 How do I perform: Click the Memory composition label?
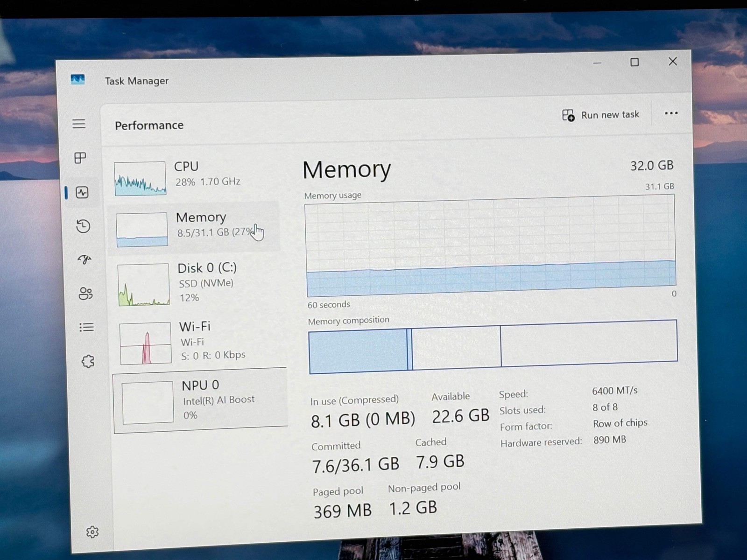coord(348,321)
